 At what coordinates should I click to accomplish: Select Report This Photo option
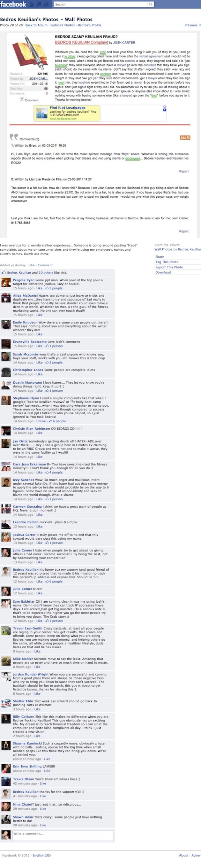169,267
